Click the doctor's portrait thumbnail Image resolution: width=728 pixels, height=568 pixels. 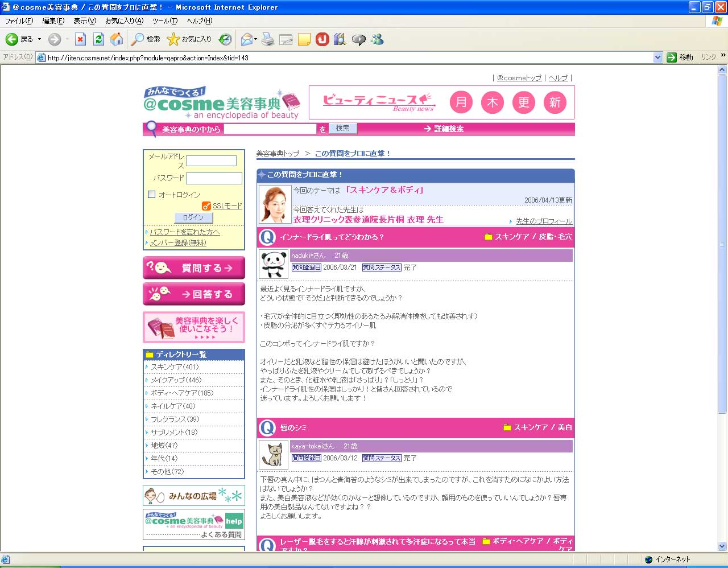coord(275,204)
